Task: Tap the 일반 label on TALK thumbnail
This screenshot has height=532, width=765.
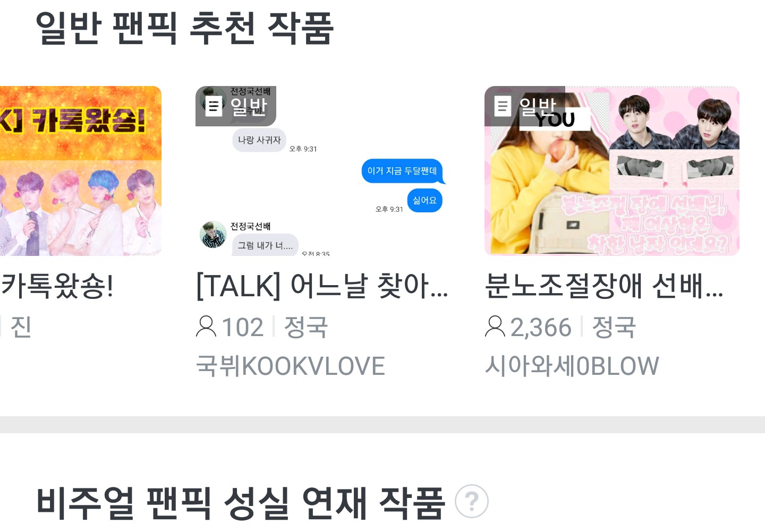Action: (248, 107)
